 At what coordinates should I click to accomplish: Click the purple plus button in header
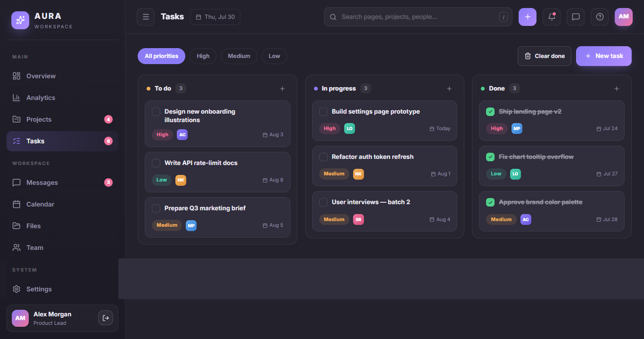click(x=528, y=17)
